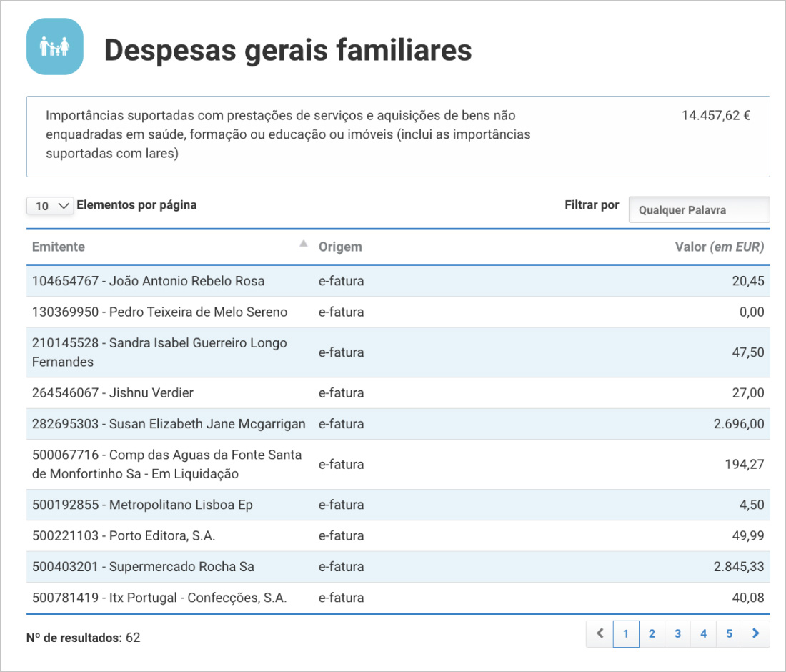Sort by the Origem column header
Image resolution: width=786 pixels, height=672 pixels.
pyautogui.click(x=340, y=247)
